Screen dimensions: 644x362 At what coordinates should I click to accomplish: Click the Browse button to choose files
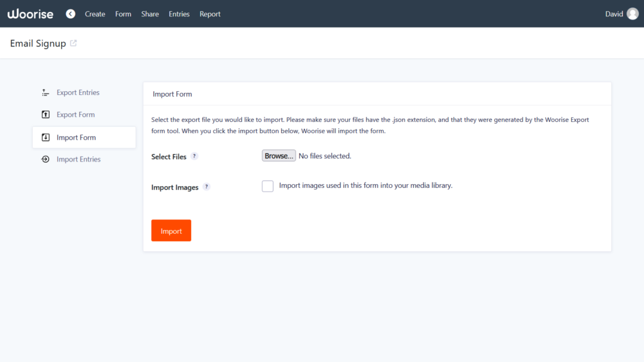point(279,155)
